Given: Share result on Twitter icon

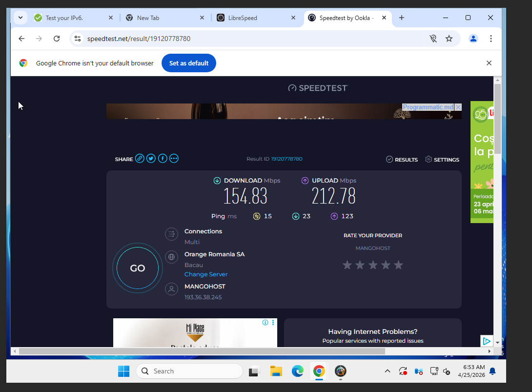Looking at the screenshot, I should [x=151, y=159].
